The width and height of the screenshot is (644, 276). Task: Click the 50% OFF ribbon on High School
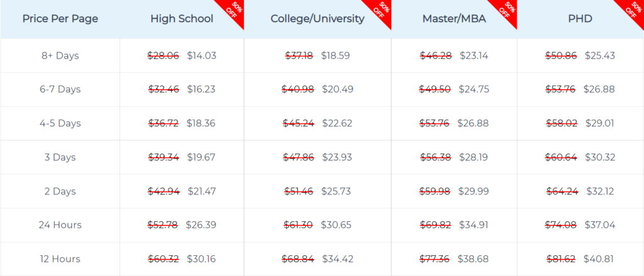click(235, 10)
